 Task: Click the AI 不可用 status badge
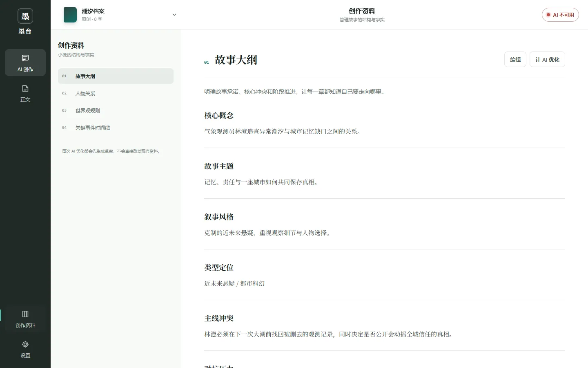click(560, 15)
